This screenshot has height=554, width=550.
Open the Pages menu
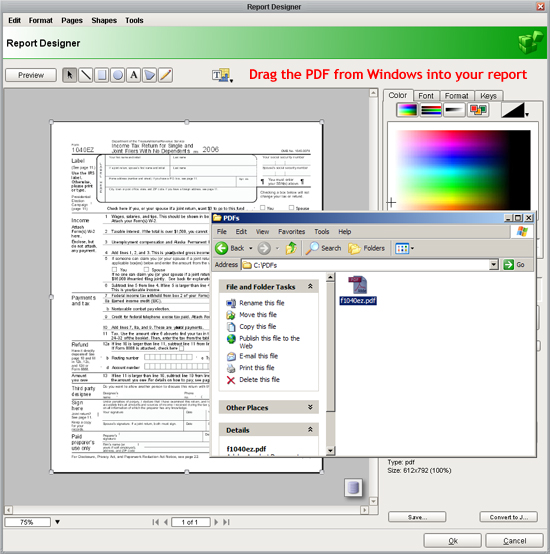pyautogui.click(x=72, y=20)
